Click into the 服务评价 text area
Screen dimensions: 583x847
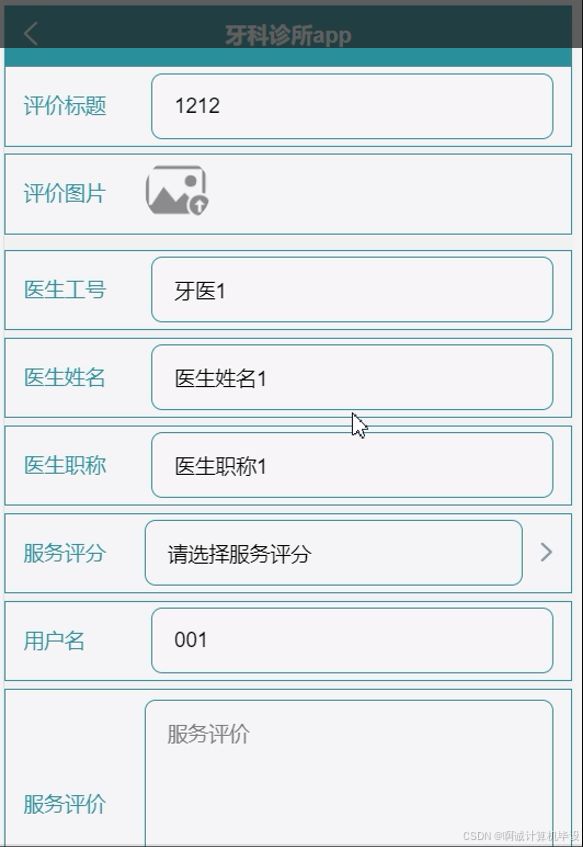click(349, 773)
